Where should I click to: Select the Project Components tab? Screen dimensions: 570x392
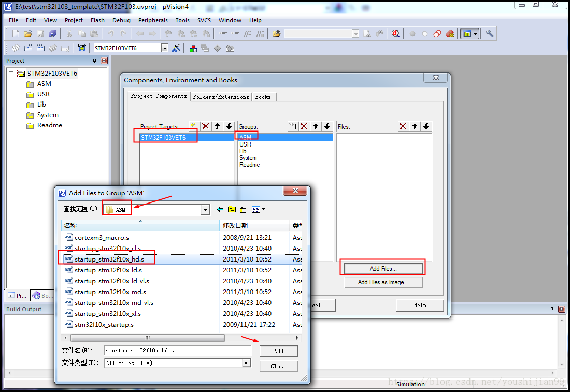[x=159, y=96]
